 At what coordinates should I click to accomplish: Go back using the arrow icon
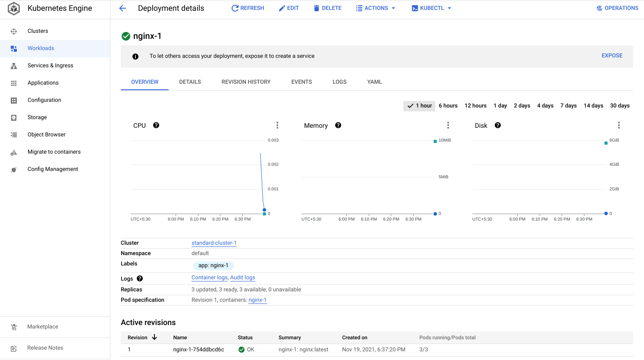(x=123, y=8)
